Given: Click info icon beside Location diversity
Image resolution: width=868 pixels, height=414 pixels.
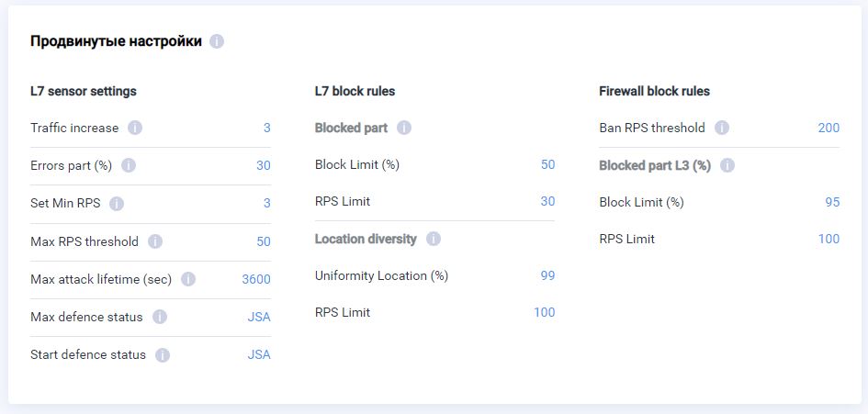Looking at the screenshot, I should [434, 239].
